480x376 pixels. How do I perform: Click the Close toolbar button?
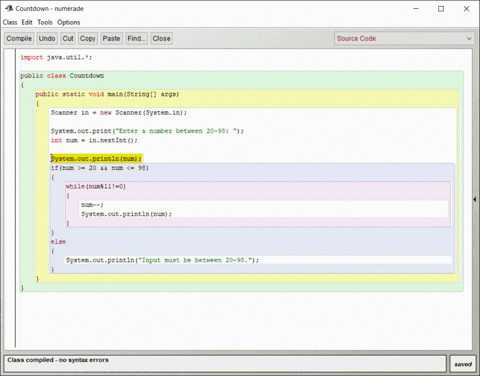click(x=161, y=38)
